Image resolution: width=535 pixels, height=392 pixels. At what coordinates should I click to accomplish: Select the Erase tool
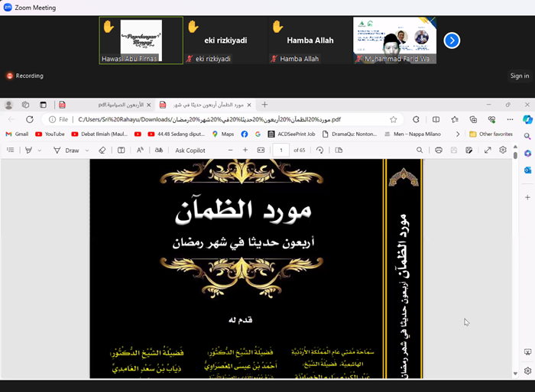pos(102,150)
